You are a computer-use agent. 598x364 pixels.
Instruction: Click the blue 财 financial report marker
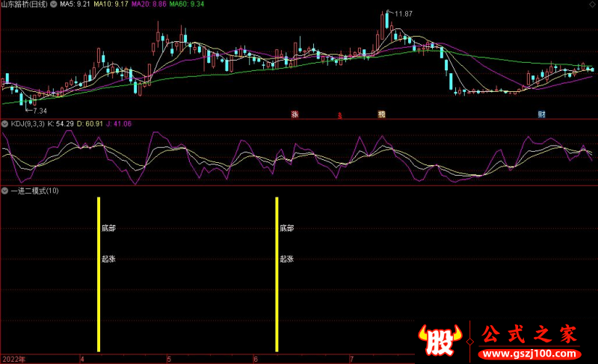point(541,115)
